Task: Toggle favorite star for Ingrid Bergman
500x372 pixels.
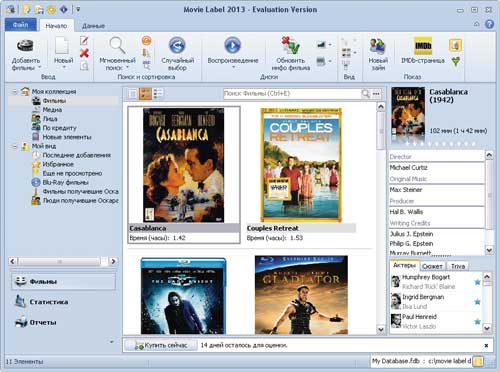Action: (x=477, y=302)
